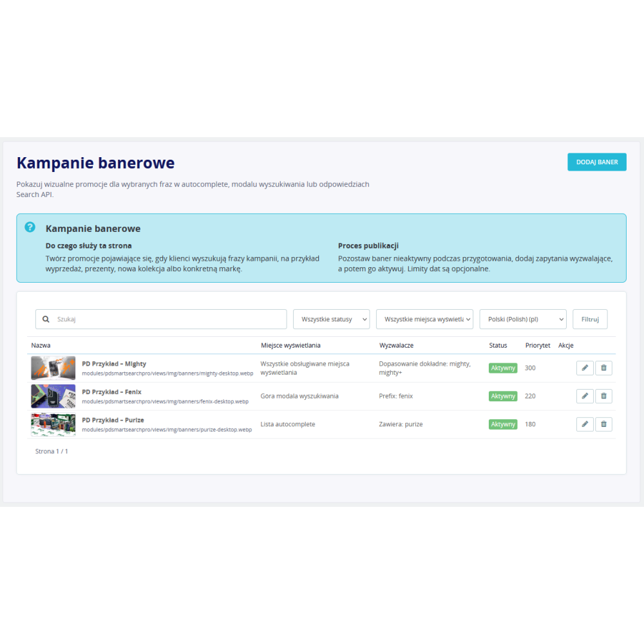The image size is (644, 644).
Task: Delete the PD Przykład – Fenix banner
Action: [604, 396]
